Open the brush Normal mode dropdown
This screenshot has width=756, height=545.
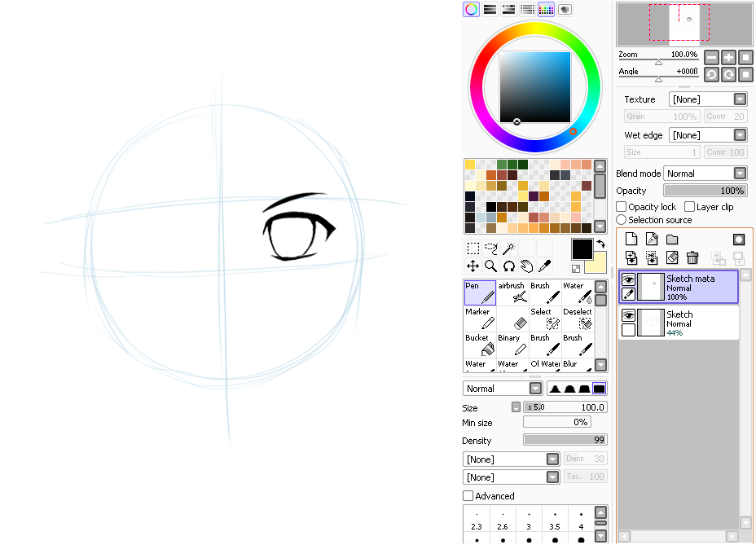503,389
